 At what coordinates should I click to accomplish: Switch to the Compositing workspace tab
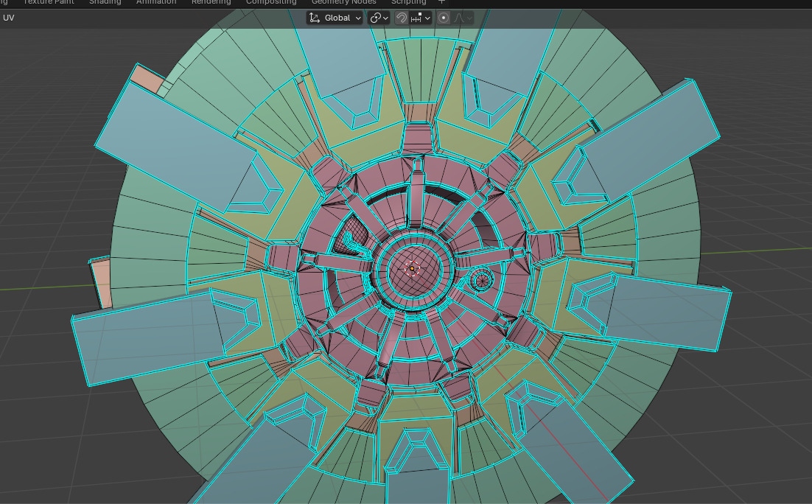click(271, 2)
